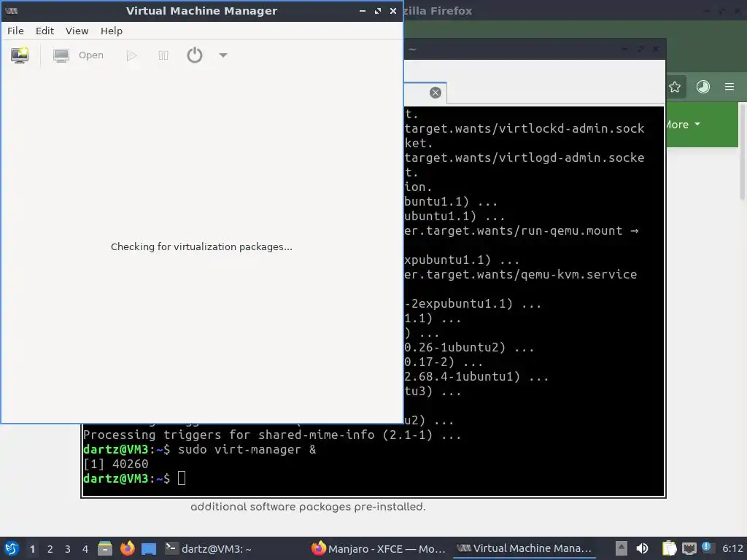This screenshot has height=560, width=747.
Task: Switch to workspace 3
Action: click(x=68, y=549)
